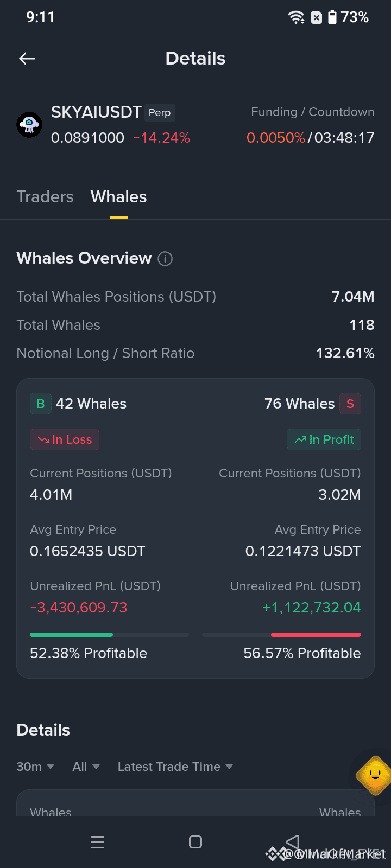Tap the funding rate 0.0050% value
391x868 pixels.
[276, 138]
